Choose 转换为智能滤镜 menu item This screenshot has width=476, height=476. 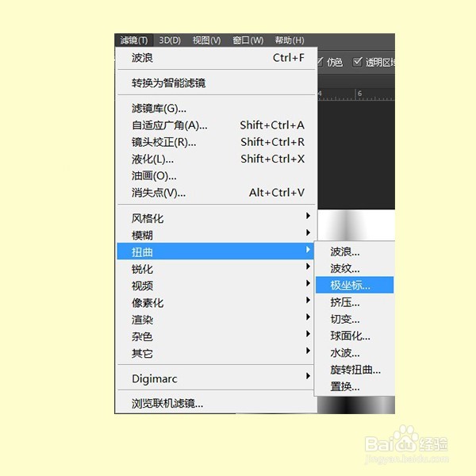pyautogui.click(x=217, y=83)
